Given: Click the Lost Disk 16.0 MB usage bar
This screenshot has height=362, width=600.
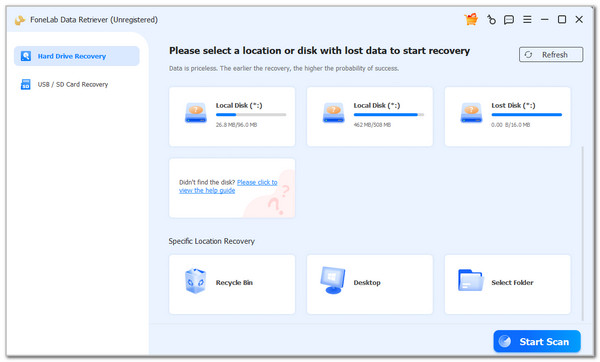Looking at the screenshot, I should click(x=527, y=114).
